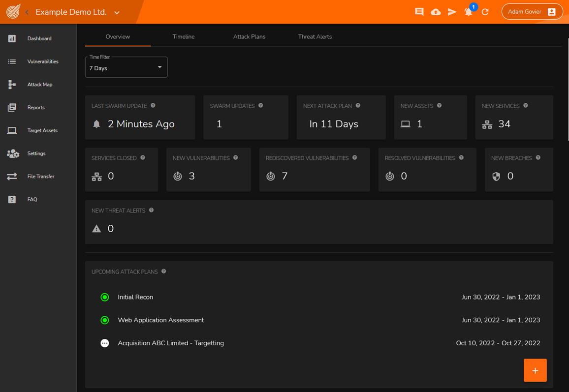Open the Adam Govier account button
This screenshot has height=392, width=569.
[x=532, y=12]
